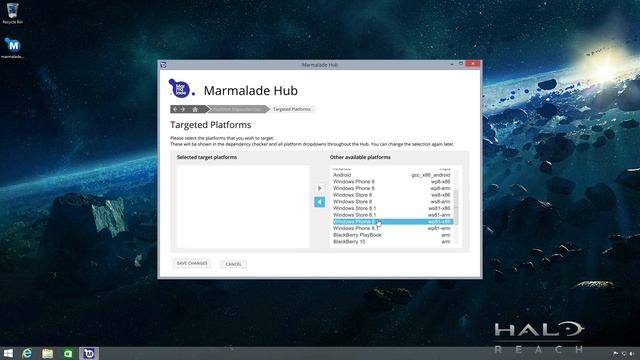Select Android gcc_x86_android platform row
The image size is (640, 360).
[x=392, y=175]
